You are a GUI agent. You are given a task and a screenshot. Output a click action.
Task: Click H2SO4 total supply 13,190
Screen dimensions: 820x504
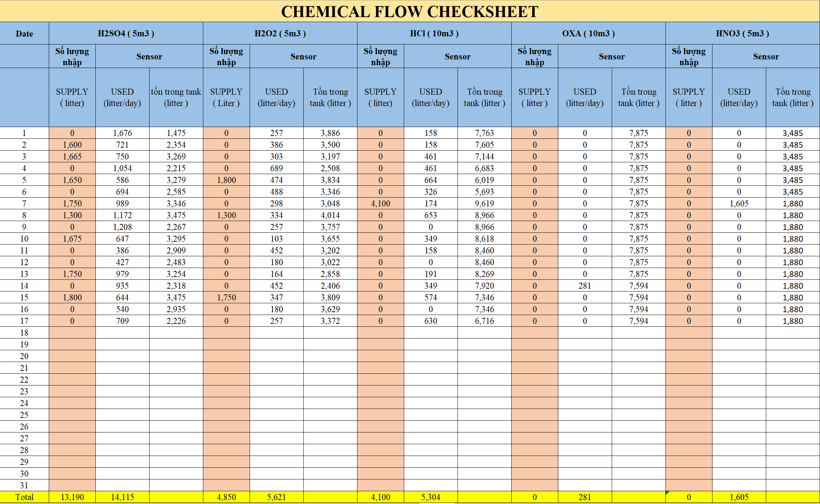point(72,497)
